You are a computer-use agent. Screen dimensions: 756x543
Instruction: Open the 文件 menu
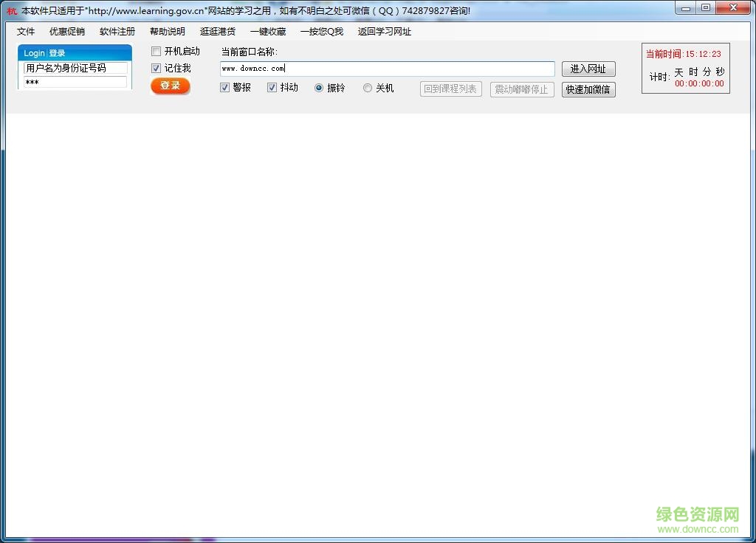(x=25, y=32)
